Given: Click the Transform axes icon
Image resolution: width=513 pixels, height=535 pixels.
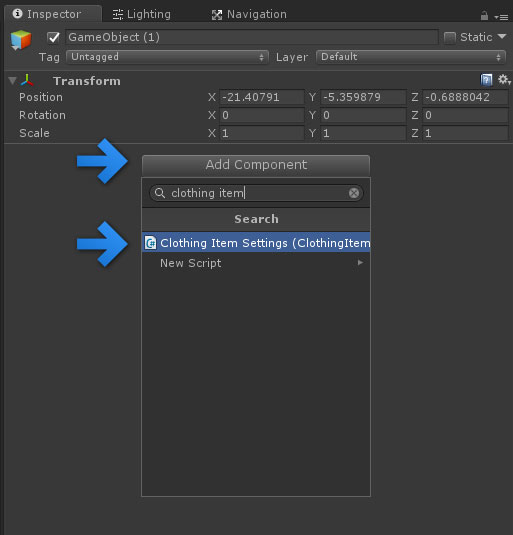Looking at the screenshot, I should pyautogui.click(x=27, y=81).
